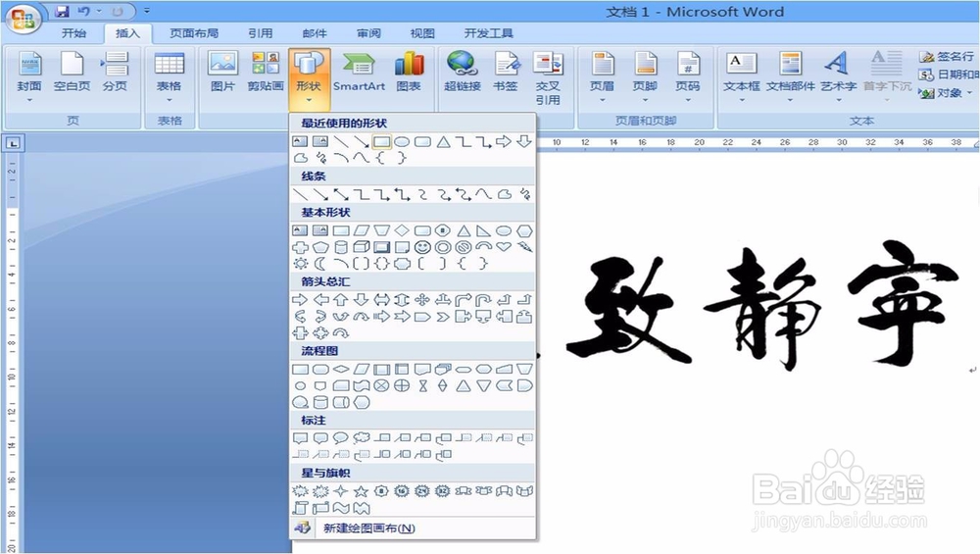Select the U-turn arrow shape
980x554 pixels.
coord(484,299)
